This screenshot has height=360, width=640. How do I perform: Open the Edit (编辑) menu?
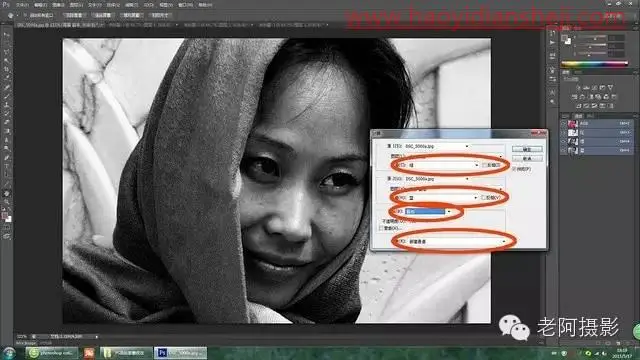tap(40, 5)
